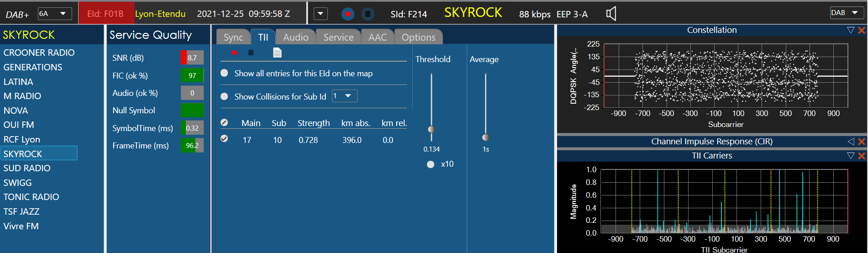
Task: Open the Sub Id collision dropdown
Action: point(345,96)
